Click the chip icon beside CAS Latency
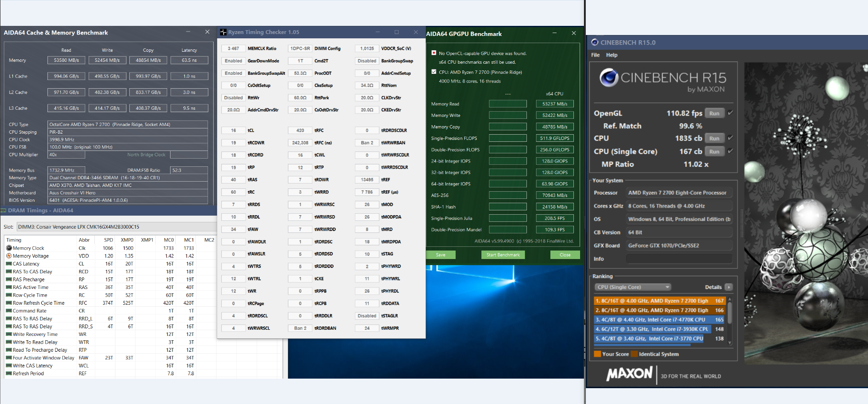Image resolution: width=868 pixels, height=404 pixels. 9,264
